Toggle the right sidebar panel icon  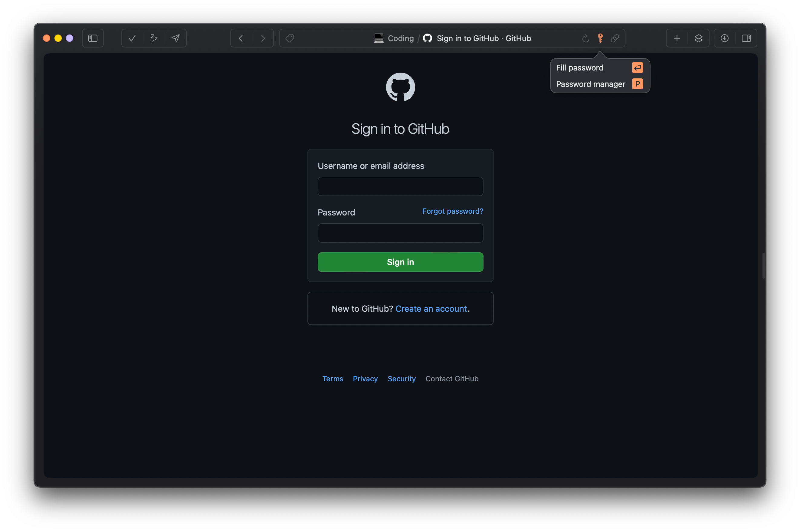click(x=746, y=38)
